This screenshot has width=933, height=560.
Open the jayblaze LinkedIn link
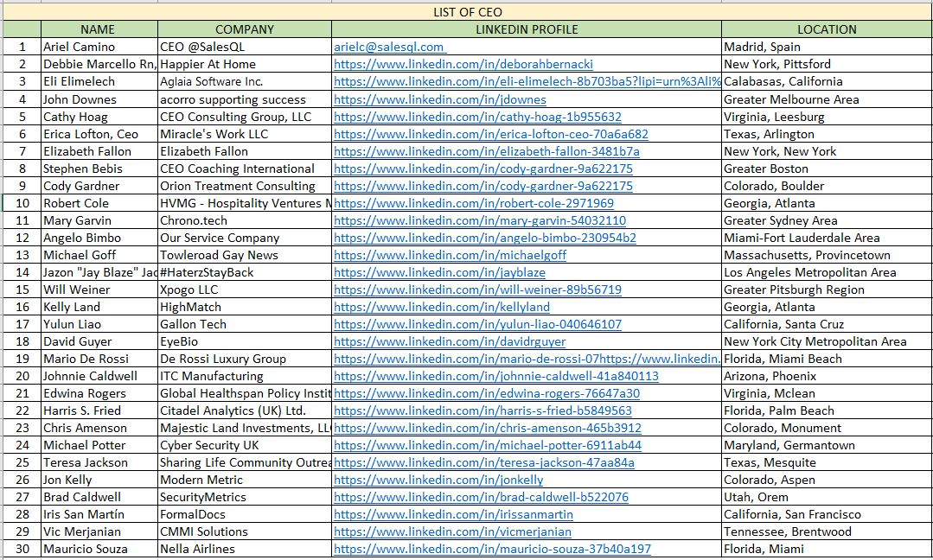tap(439, 272)
